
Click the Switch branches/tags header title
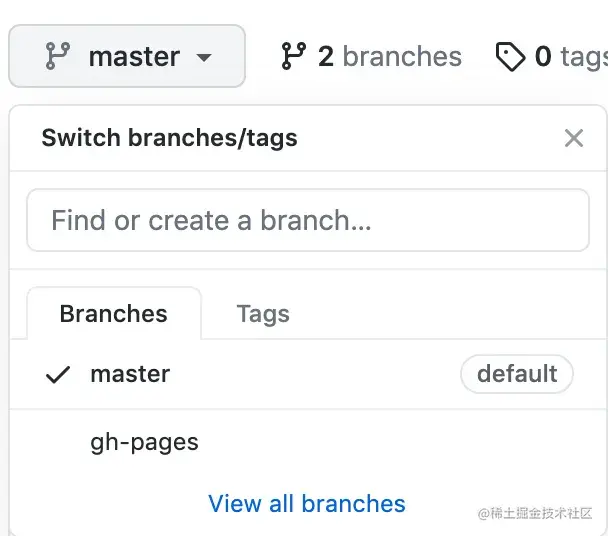coord(169,138)
